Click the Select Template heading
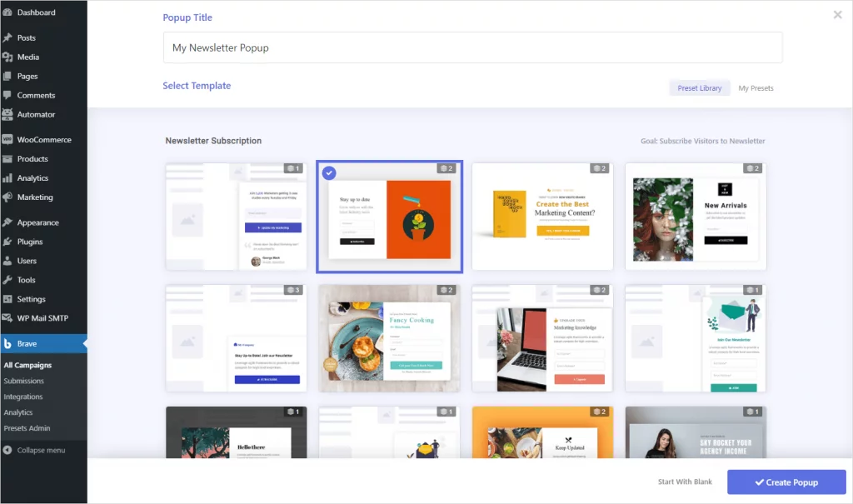 pyautogui.click(x=197, y=86)
